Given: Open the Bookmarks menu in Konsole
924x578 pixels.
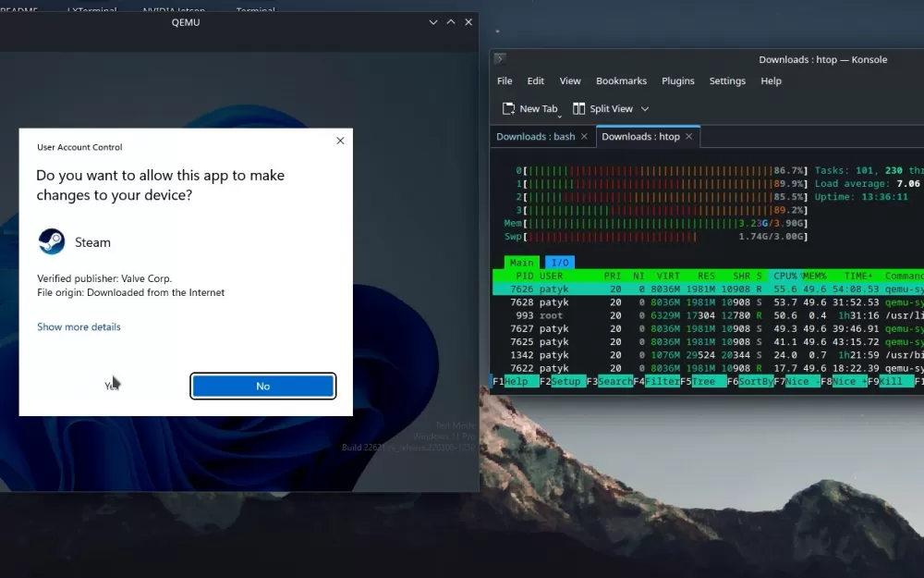Looking at the screenshot, I should tap(621, 80).
